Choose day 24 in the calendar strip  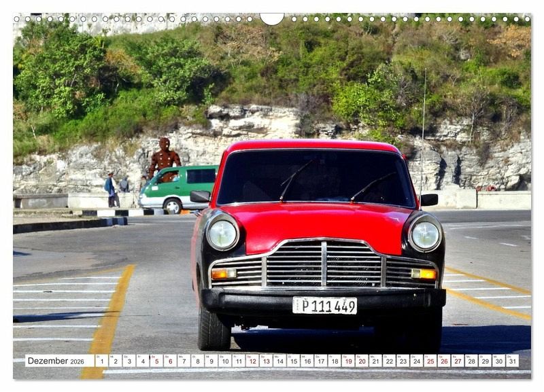(416, 361)
